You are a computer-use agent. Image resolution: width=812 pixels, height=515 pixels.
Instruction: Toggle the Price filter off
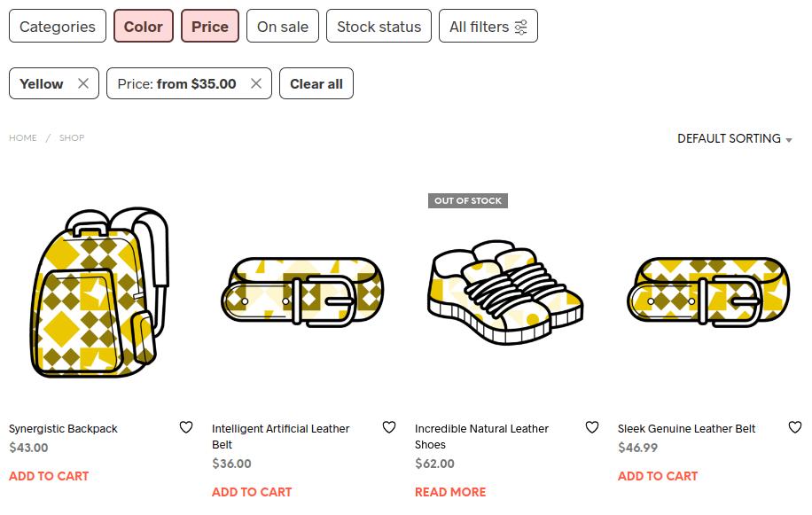point(209,26)
